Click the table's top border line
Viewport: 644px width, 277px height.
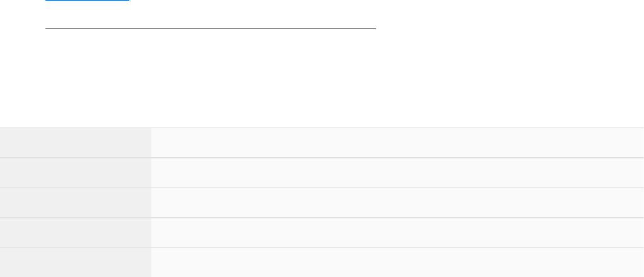(322, 127)
